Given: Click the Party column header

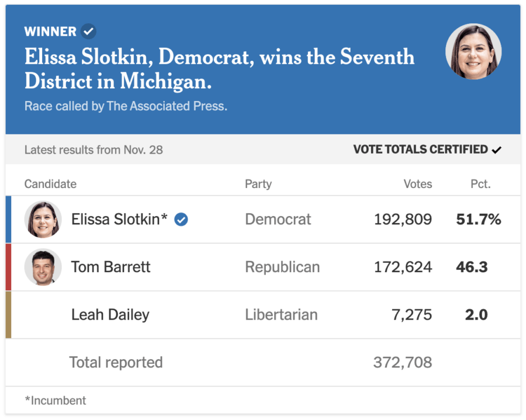Looking at the screenshot, I should pyautogui.click(x=258, y=184).
